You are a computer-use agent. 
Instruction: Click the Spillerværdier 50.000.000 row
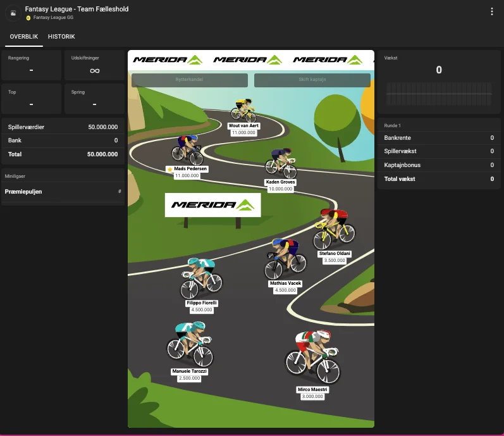point(63,127)
